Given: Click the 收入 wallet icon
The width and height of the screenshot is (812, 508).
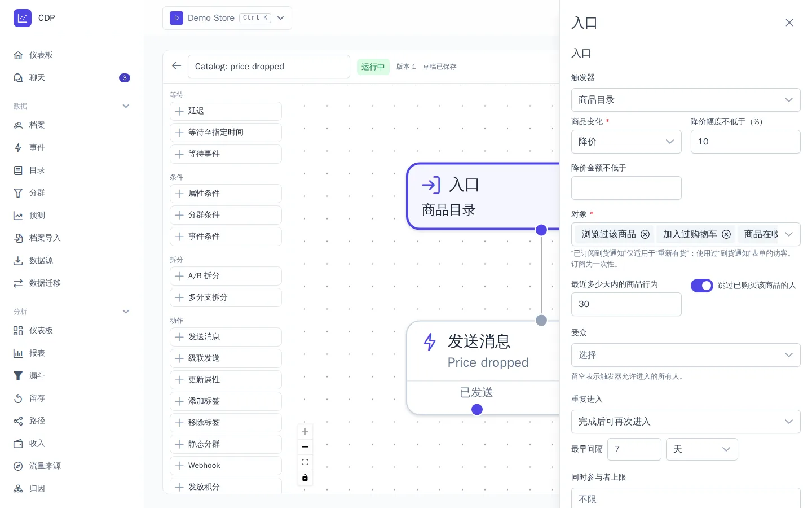Looking at the screenshot, I should 18,444.
